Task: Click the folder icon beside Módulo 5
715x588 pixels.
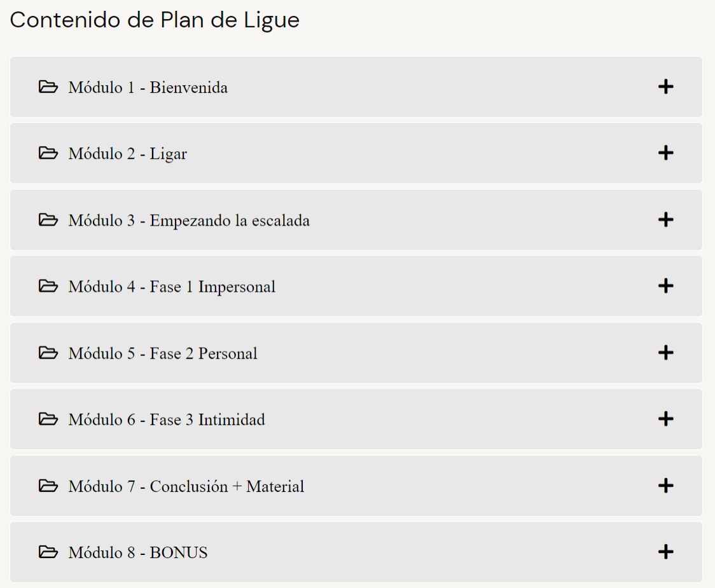Action: tap(48, 352)
